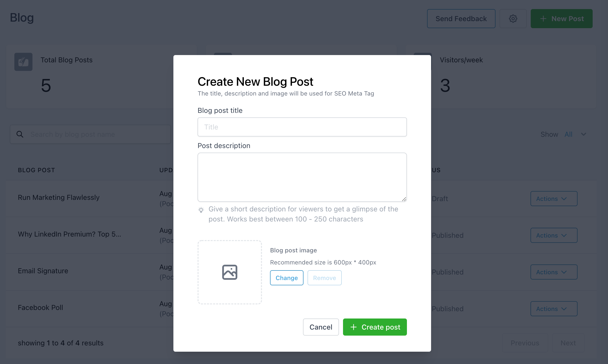Click the settings gear icon
Image resolution: width=608 pixels, height=364 pixels.
pyautogui.click(x=513, y=18)
